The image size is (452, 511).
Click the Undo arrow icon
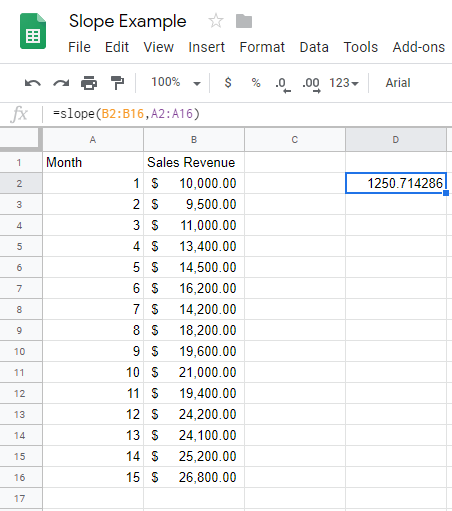tap(33, 83)
